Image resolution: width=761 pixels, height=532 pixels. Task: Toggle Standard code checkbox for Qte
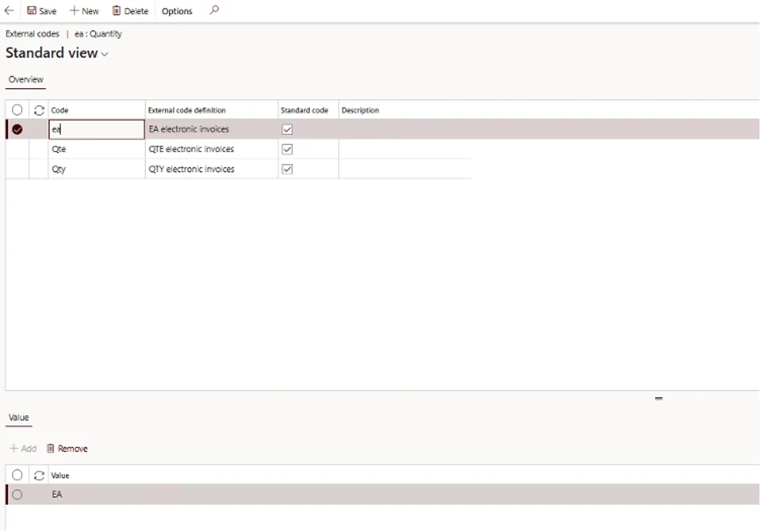pos(287,149)
